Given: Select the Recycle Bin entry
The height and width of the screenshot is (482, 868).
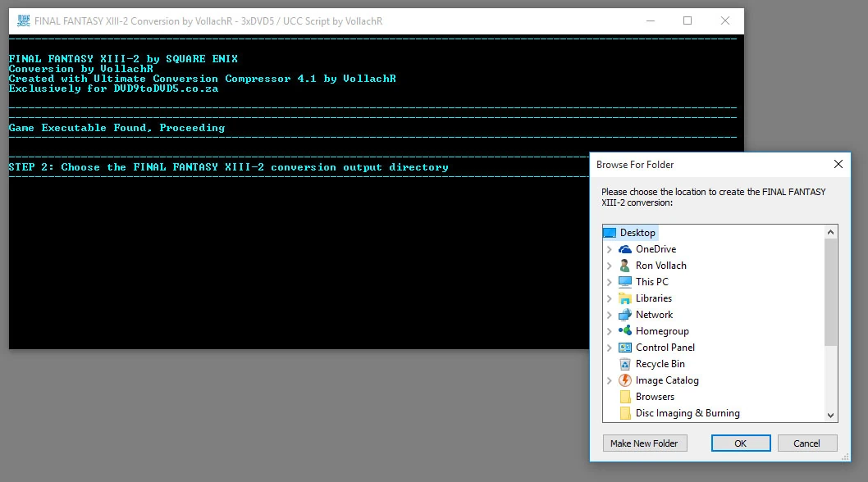Looking at the screenshot, I should point(660,364).
